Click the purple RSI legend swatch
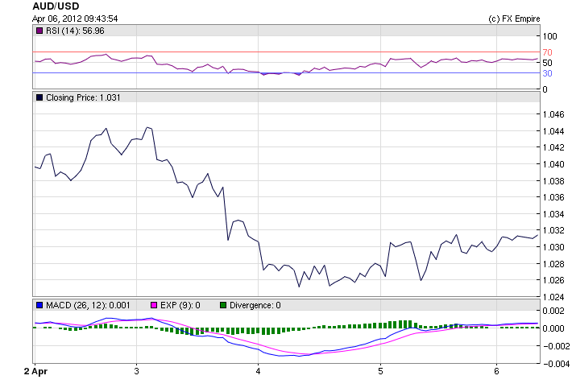The height and width of the screenshot is (392, 572). point(39,31)
